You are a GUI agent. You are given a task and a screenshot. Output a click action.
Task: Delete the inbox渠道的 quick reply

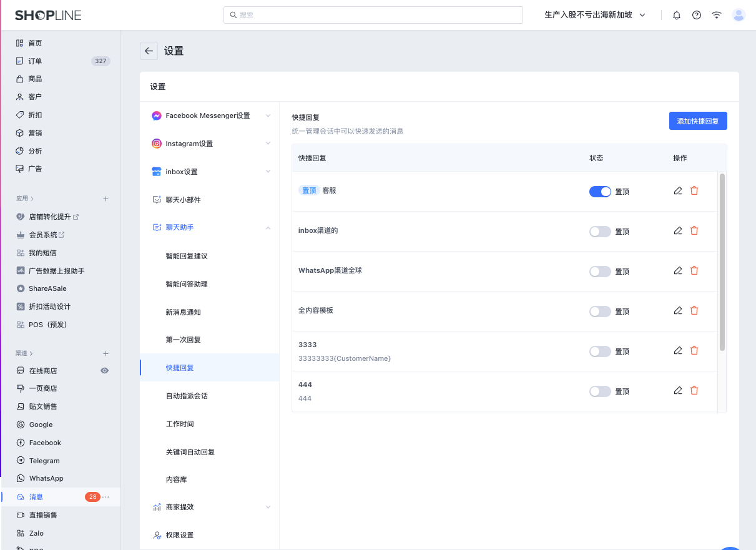(694, 230)
